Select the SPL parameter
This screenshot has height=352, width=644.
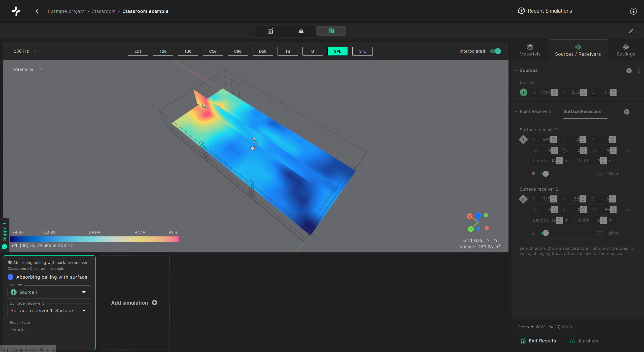tap(337, 51)
